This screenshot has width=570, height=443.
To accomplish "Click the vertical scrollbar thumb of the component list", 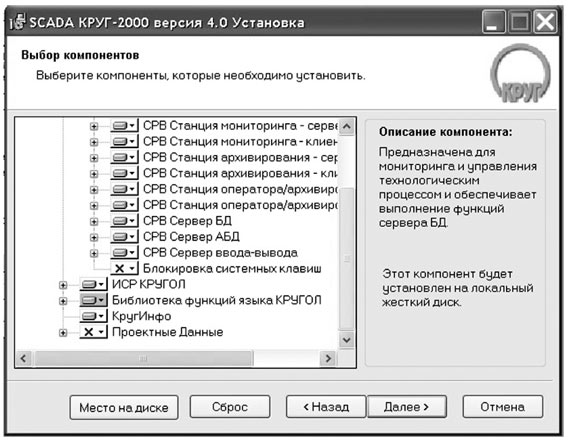I will point(347,259).
